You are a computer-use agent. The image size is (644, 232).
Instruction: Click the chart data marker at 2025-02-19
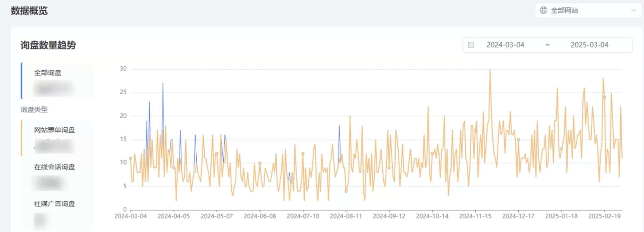pos(605,97)
